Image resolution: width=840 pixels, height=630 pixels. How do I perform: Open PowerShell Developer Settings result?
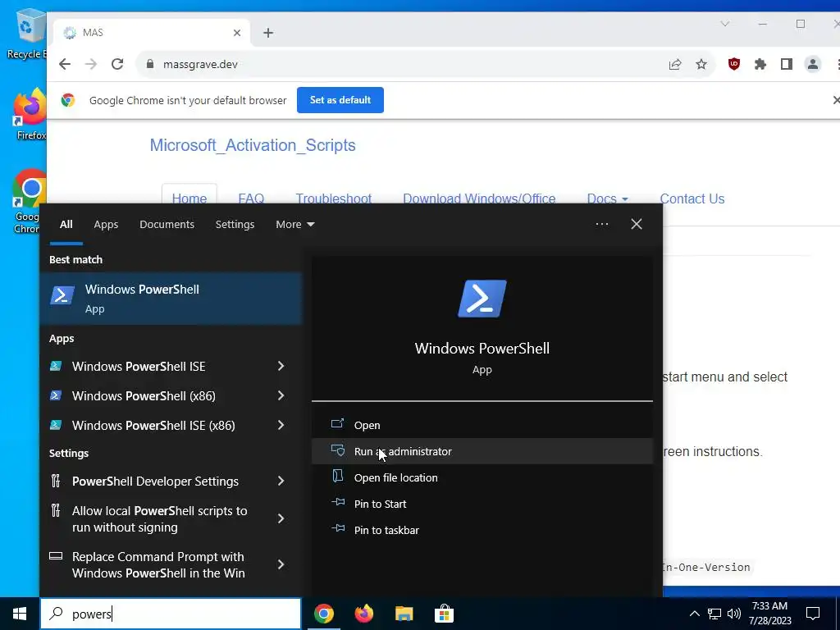click(155, 481)
